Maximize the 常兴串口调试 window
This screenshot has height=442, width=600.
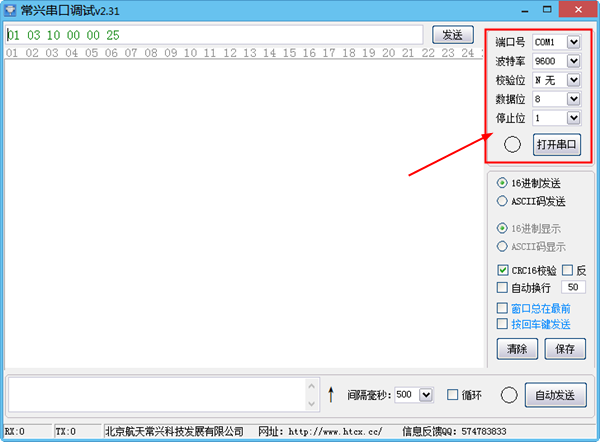(x=547, y=10)
